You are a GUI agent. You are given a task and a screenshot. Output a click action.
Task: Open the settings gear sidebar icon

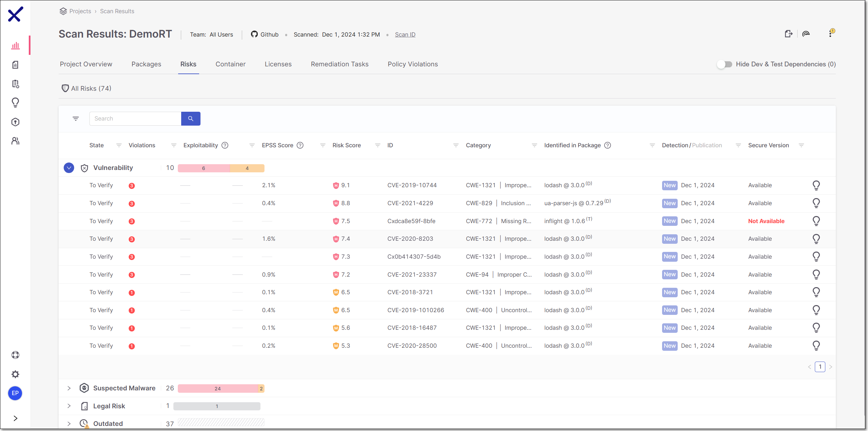click(x=16, y=374)
